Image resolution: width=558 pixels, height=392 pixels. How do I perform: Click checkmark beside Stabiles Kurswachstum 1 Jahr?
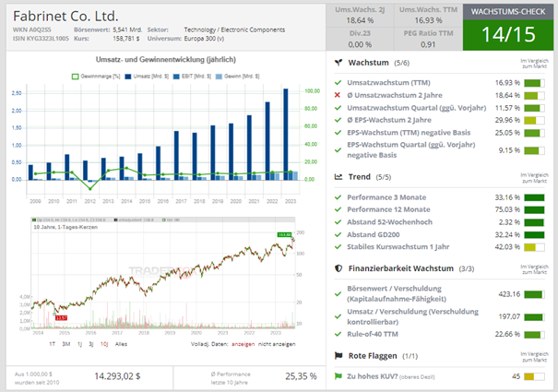(338, 247)
